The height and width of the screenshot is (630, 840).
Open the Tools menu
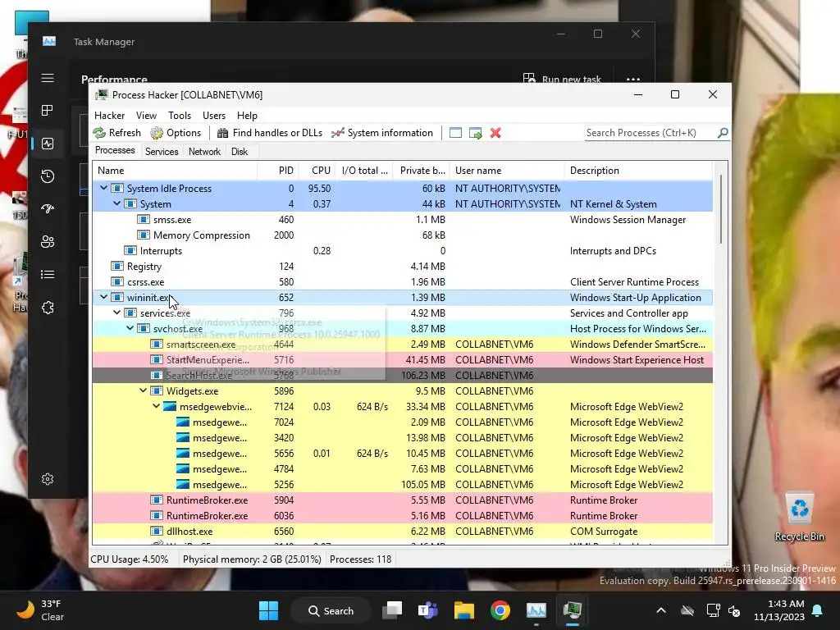tap(180, 116)
